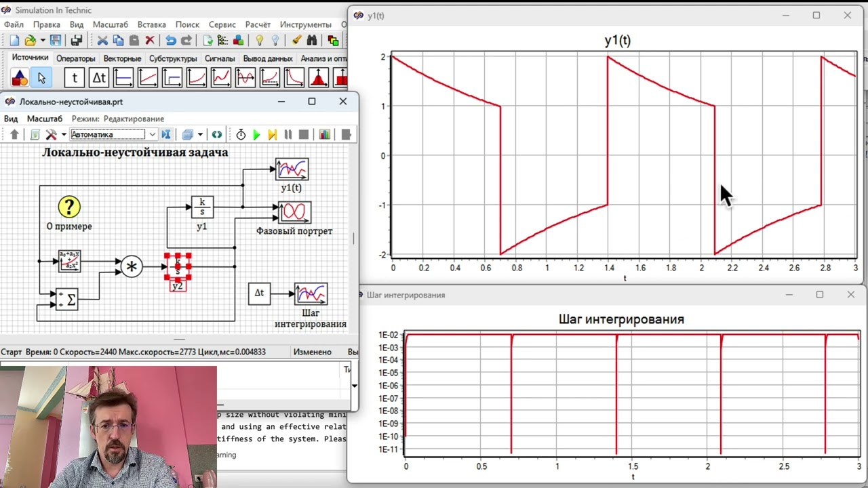Viewport: 868px width, 488px height.
Task: Click the flashlight icon in toolbar
Action: [x=296, y=41]
